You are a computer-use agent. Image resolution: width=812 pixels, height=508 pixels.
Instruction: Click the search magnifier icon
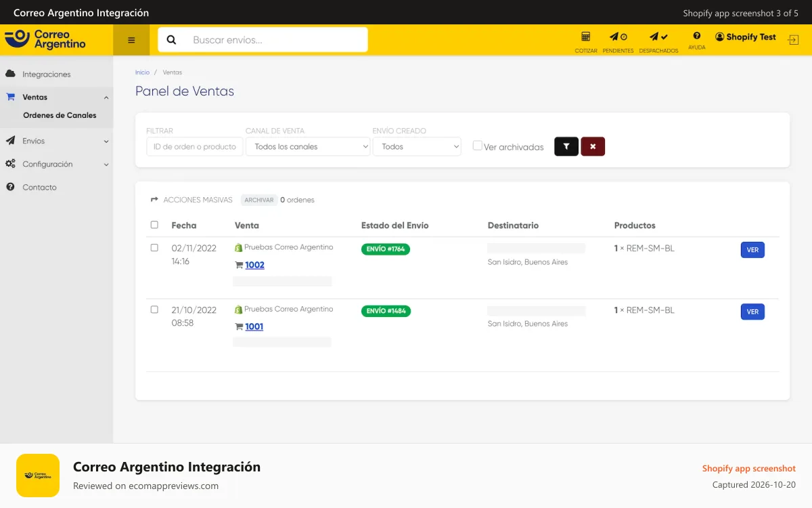click(x=171, y=40)
